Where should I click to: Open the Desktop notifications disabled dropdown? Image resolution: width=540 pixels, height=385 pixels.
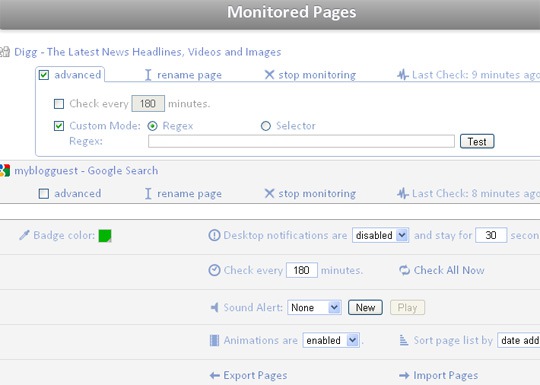[x=381, y=235]
